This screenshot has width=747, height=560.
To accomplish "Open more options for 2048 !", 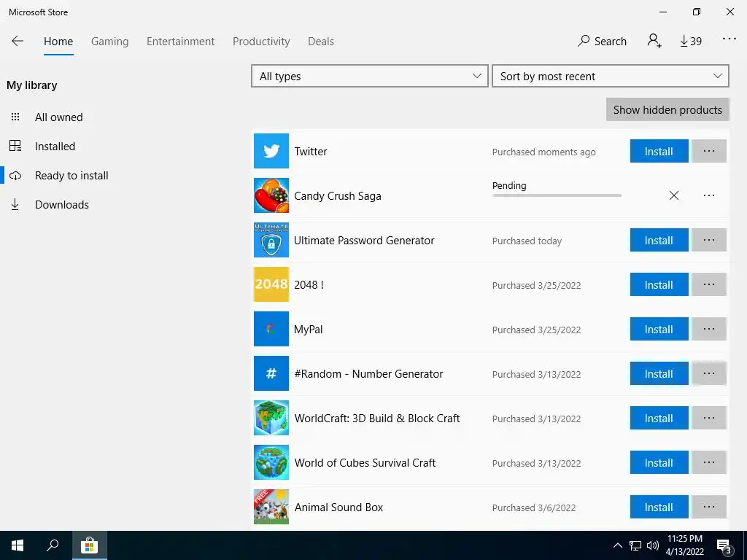I will 709,284.
